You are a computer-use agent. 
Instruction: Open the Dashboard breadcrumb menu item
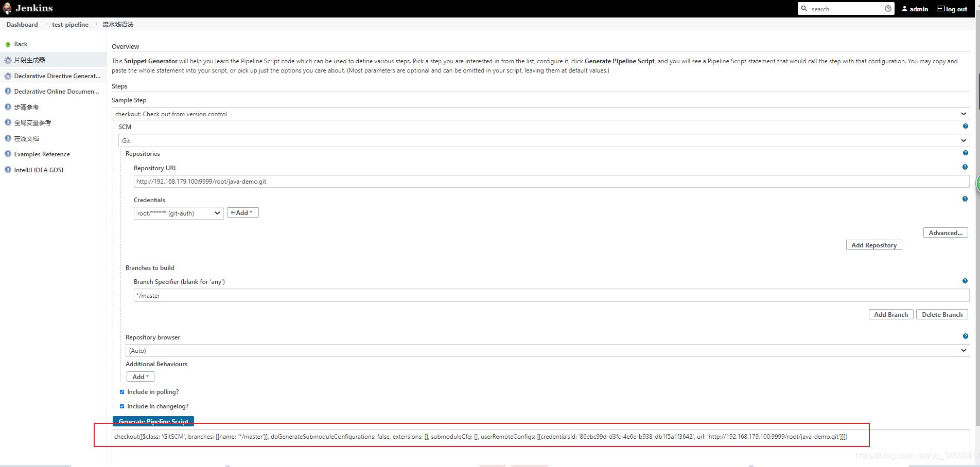tap(22, 24)
